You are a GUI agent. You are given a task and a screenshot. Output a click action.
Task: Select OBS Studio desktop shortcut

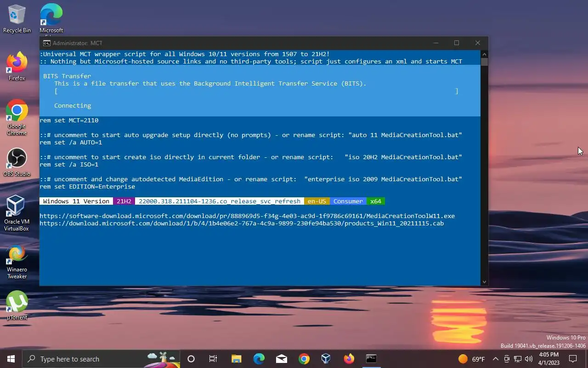pos(17,162)
